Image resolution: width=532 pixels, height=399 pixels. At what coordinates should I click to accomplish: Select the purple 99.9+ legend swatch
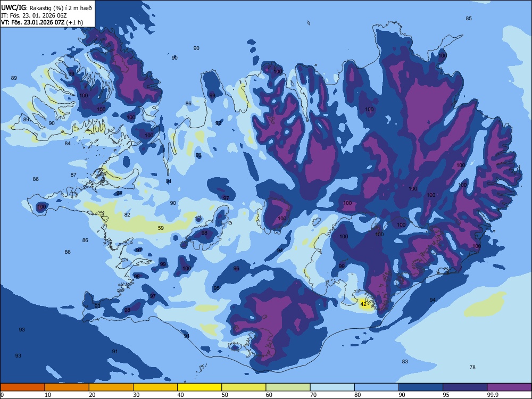pyautogui.click(x=509, y=387)
